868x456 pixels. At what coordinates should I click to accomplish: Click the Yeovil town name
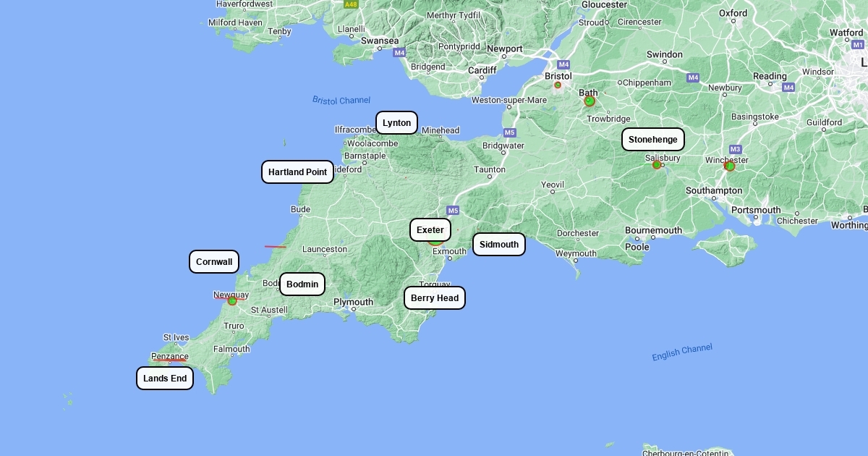click(553, 185)
